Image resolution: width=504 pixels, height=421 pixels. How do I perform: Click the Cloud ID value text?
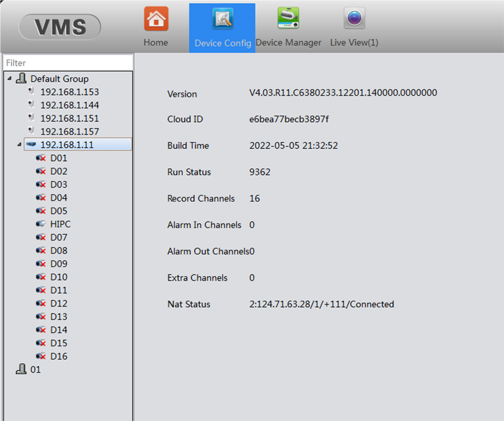pyautogui.click(x=289, y=120)
